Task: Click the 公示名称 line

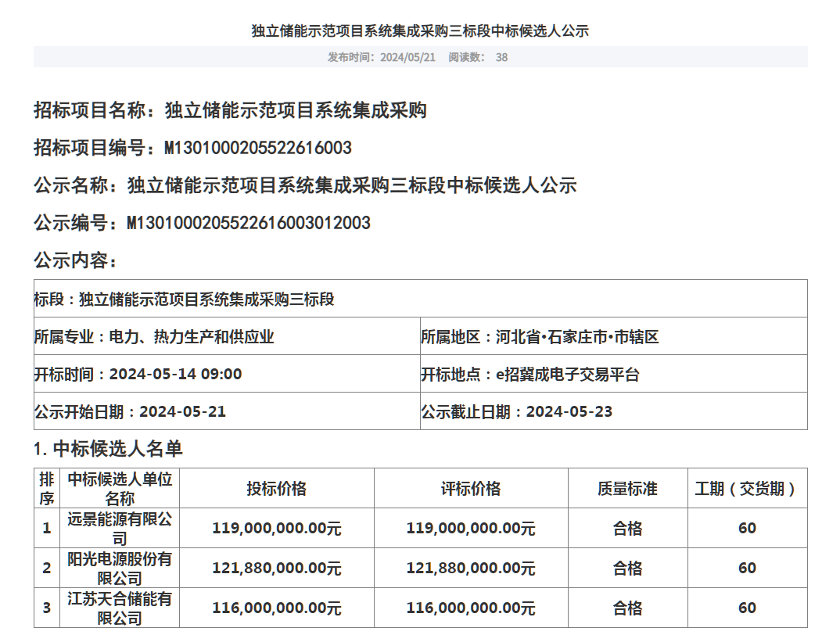Action: [x=305, y=185]
